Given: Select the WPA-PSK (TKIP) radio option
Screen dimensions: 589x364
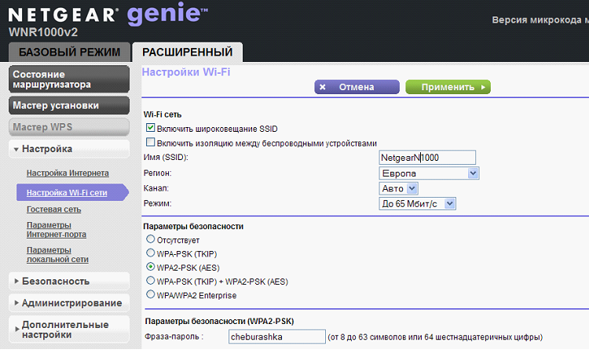Looking at the screenshot, I should (x=150, y=253).
